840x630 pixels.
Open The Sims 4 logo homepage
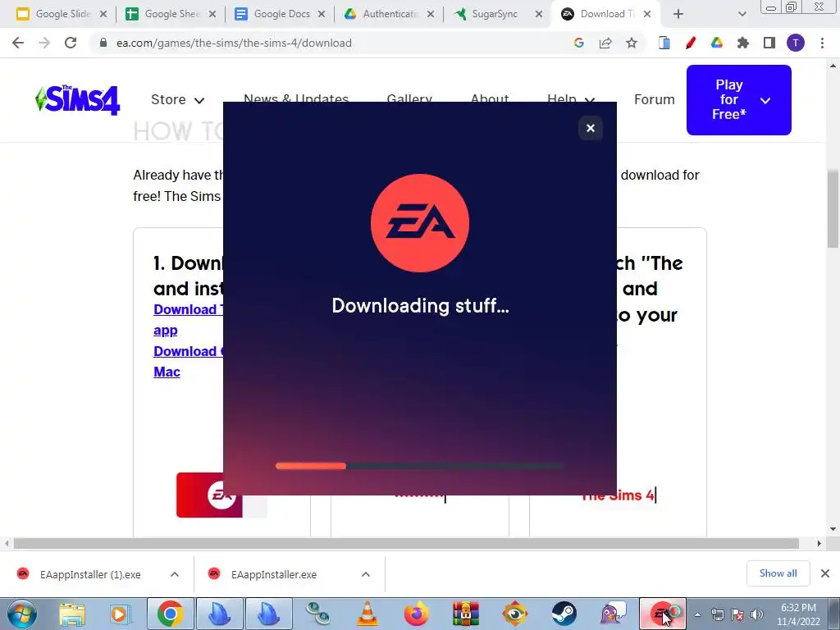coord(77,100)
